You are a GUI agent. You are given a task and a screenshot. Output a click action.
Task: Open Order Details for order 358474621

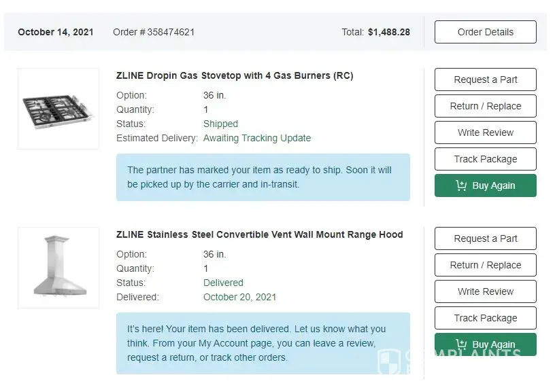pyautogui.click(x=485, y=32)
